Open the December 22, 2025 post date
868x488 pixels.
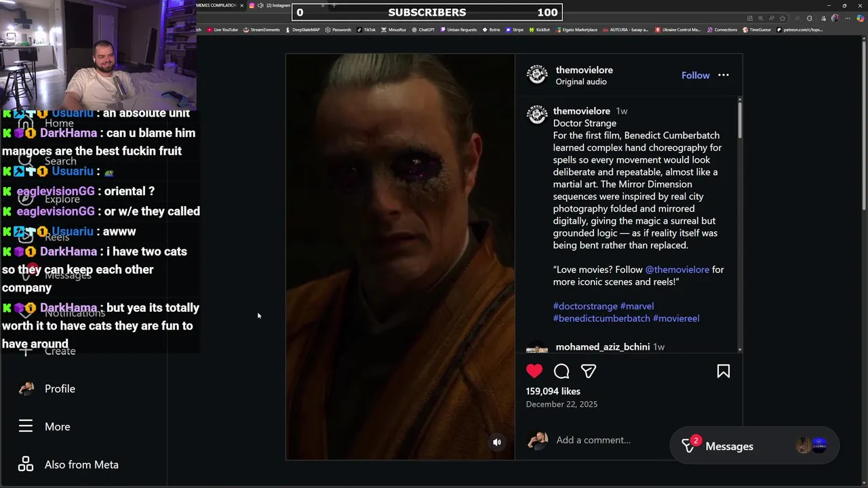561,404
